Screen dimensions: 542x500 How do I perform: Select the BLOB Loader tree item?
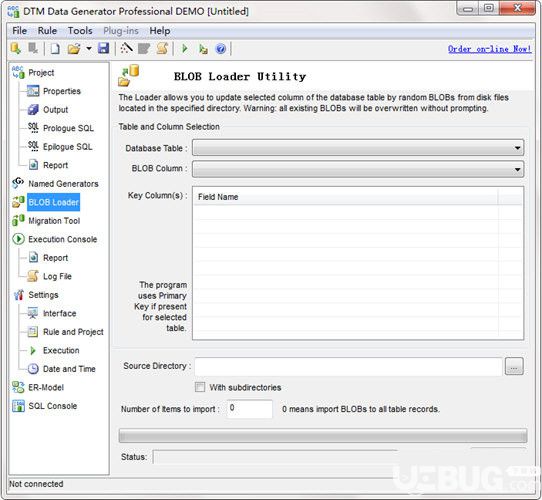(54, 202)
